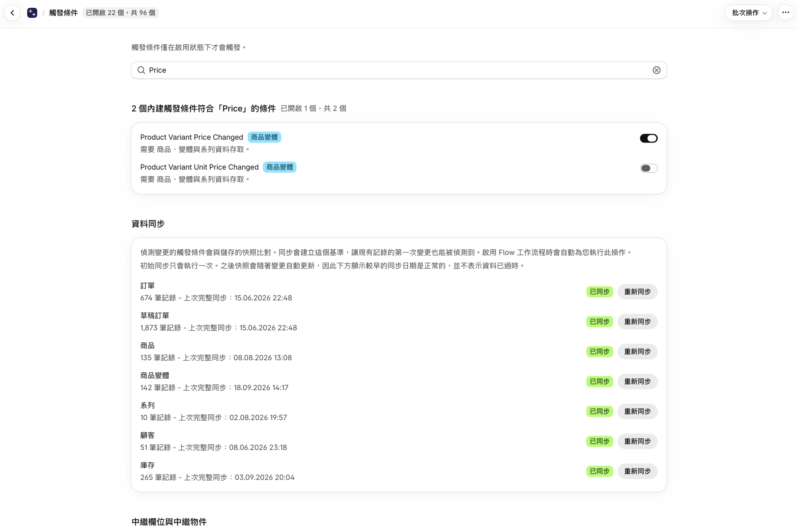Viewport: 798px width, 532px height.
Task: Click 1,873 筆記錄 sync date text
Action: tap(219, 328)
